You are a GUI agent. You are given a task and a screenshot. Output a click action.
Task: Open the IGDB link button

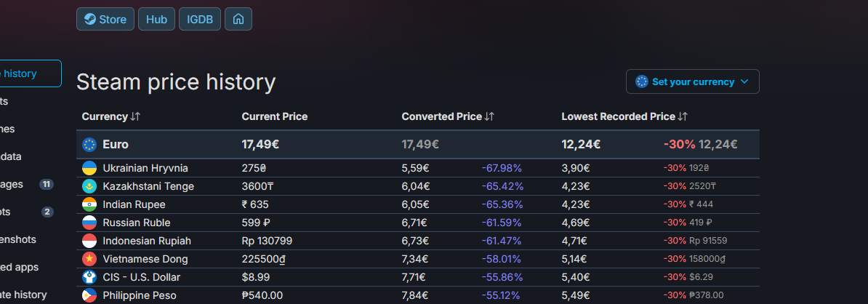point(199,20)
